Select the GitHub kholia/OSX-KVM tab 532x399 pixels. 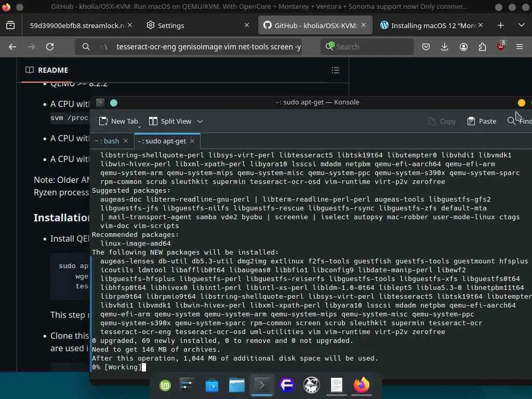[x=315, y=25]
